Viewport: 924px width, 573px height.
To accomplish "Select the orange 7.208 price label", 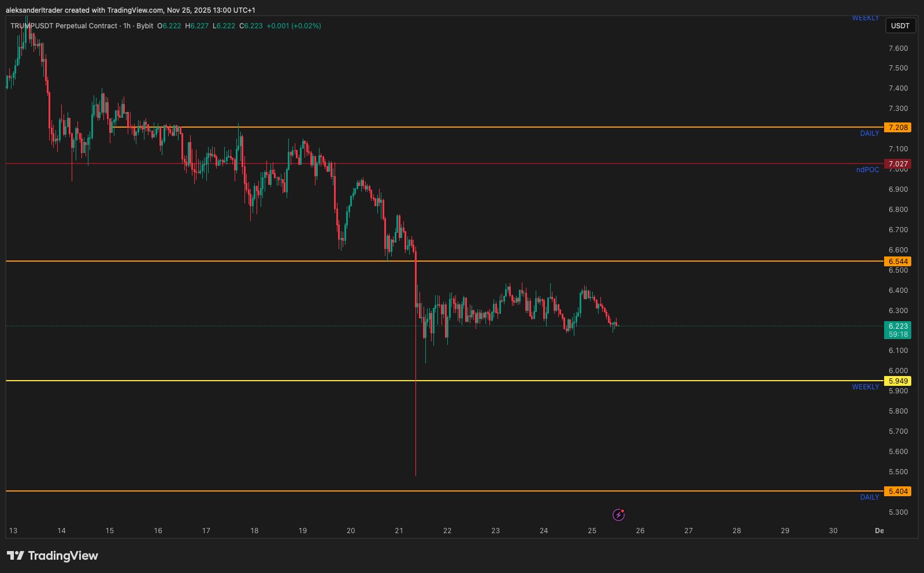I will [x=897, y=128].
